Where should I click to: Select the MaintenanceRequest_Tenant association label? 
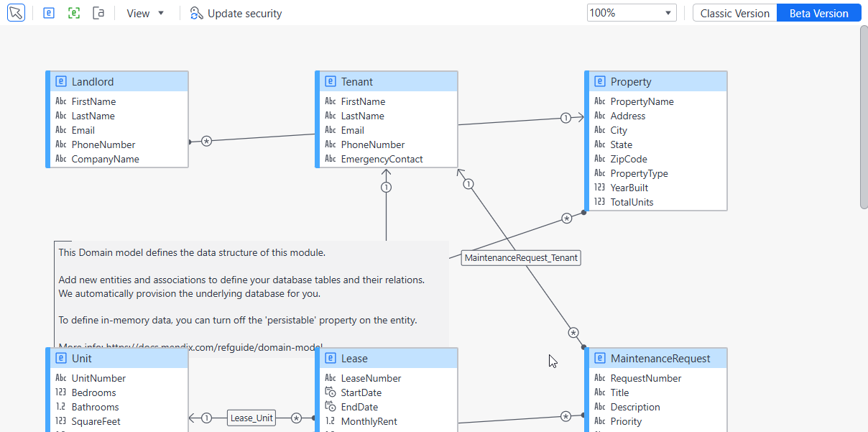[x=521, y=257]
